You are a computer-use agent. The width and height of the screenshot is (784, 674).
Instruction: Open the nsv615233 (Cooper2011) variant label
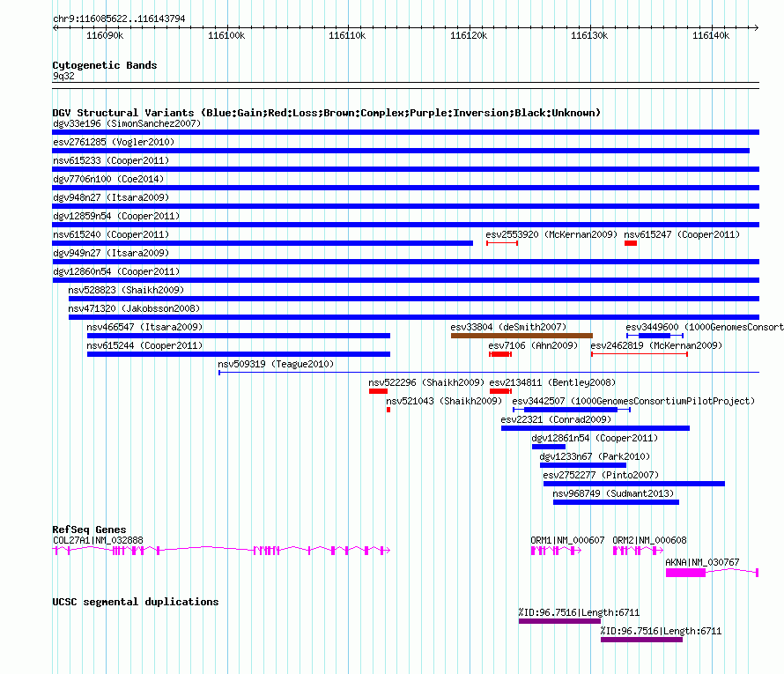tap(111, 160)
